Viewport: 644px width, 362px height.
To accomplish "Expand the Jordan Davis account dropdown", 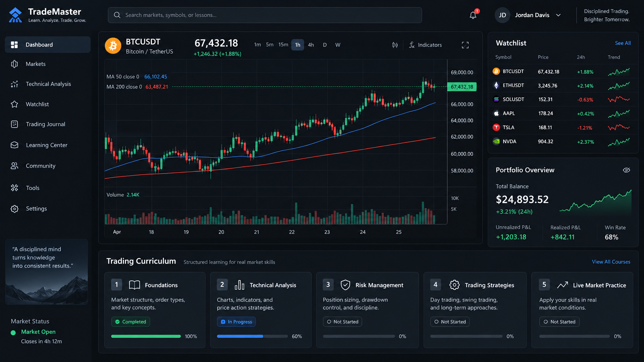I will click(x=558, y=15).
